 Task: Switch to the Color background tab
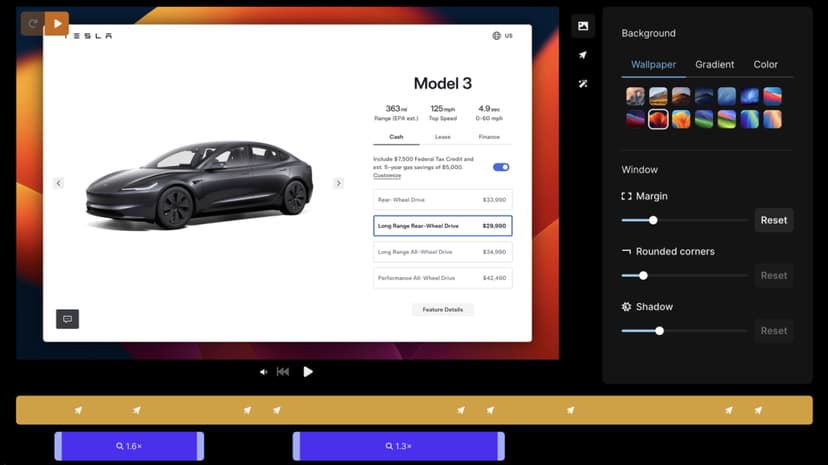tap(765, 64)
